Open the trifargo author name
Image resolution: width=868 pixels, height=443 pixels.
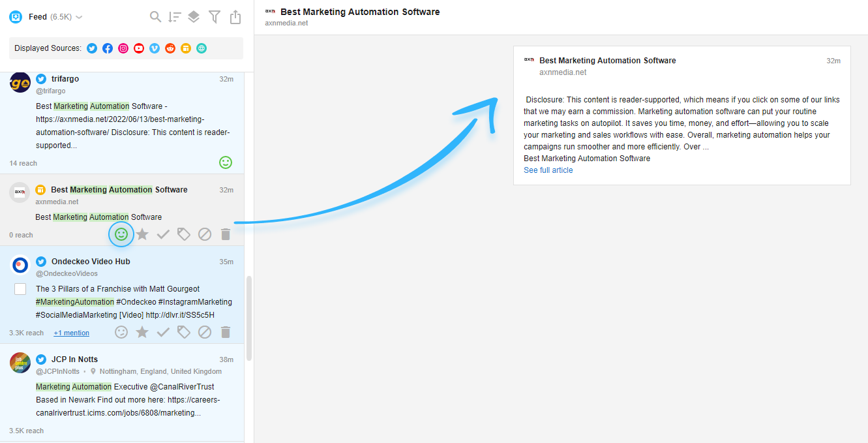(x=65, y=79)
